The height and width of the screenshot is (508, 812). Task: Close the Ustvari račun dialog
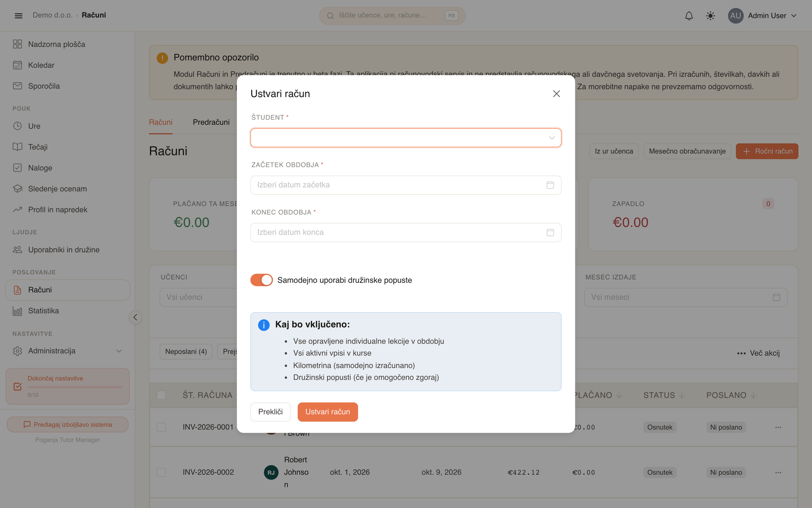click(556, 94)
